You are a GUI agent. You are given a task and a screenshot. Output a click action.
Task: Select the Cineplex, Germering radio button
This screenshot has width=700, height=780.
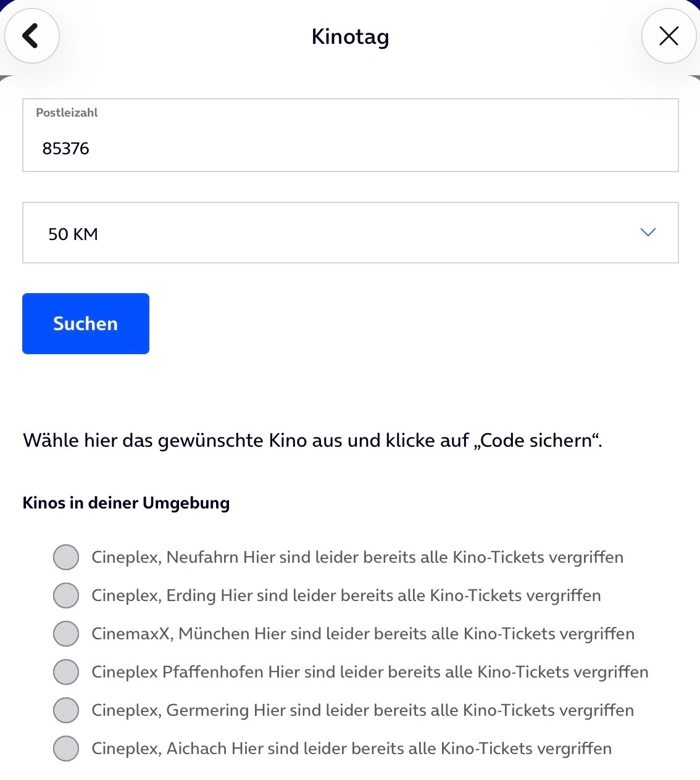point(66,710)
